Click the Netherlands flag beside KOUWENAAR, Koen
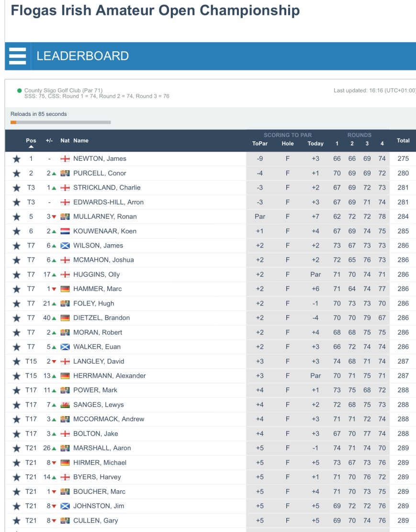Screen dimensions: 416x532 pos(65,231)
